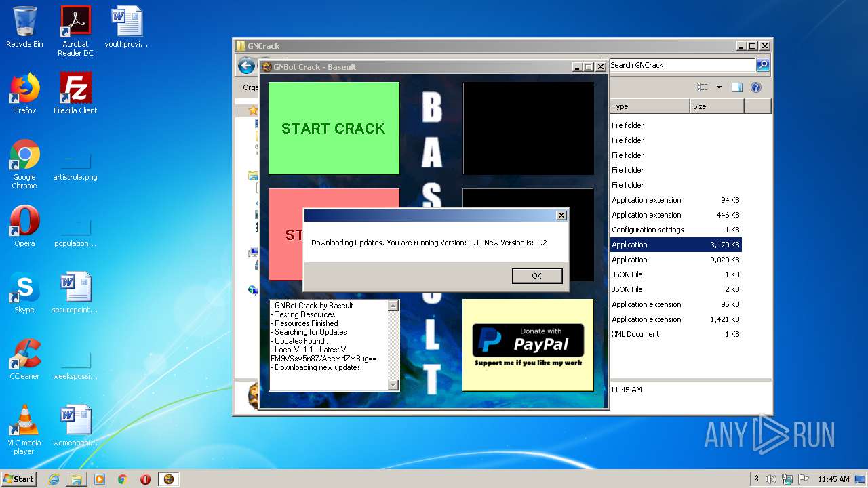Open the youthprovi Word document icon
Image resolution: width=868 pixels, height=488 pixels.
pos(126,27)
